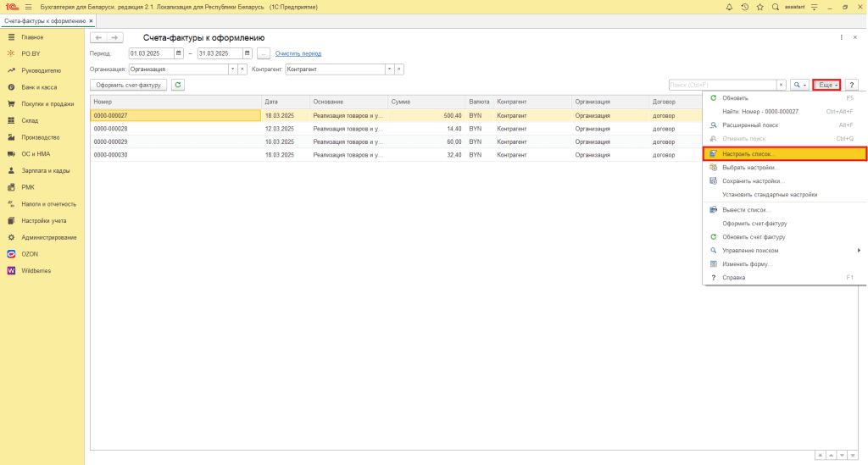Image resolution: width=868 pixels, height=465 pixels.
Task: Choose Справка menu item
Action: click(784, 278)
